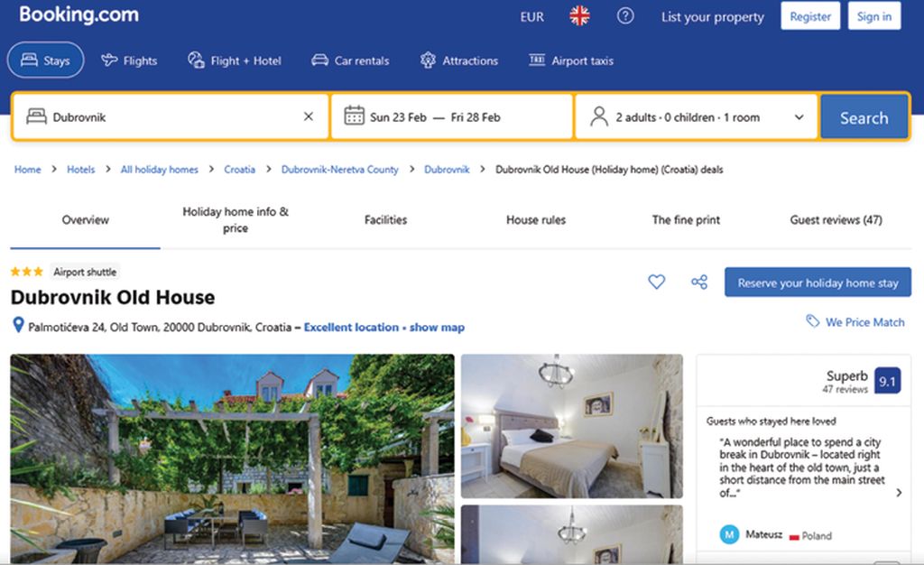Click the price tag We Price Match icon
The height and width of the screenshot is (565, 924).
click(x=813, y=321)
